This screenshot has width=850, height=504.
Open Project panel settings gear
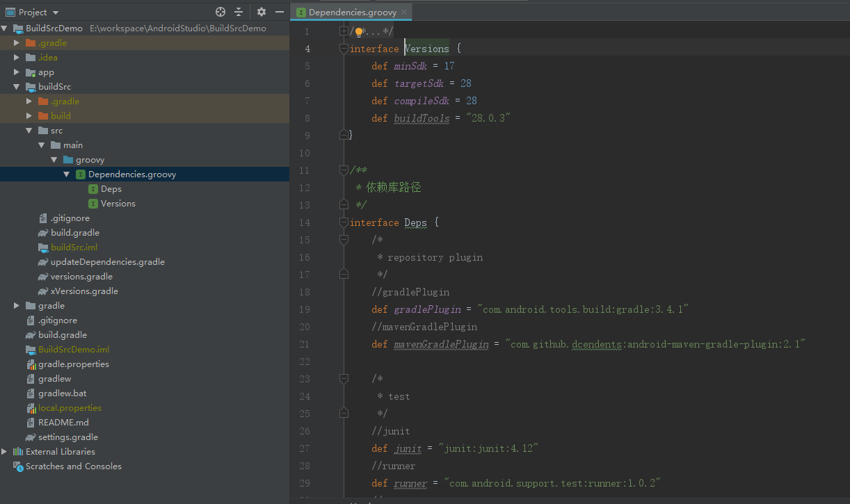click(262, 12)
